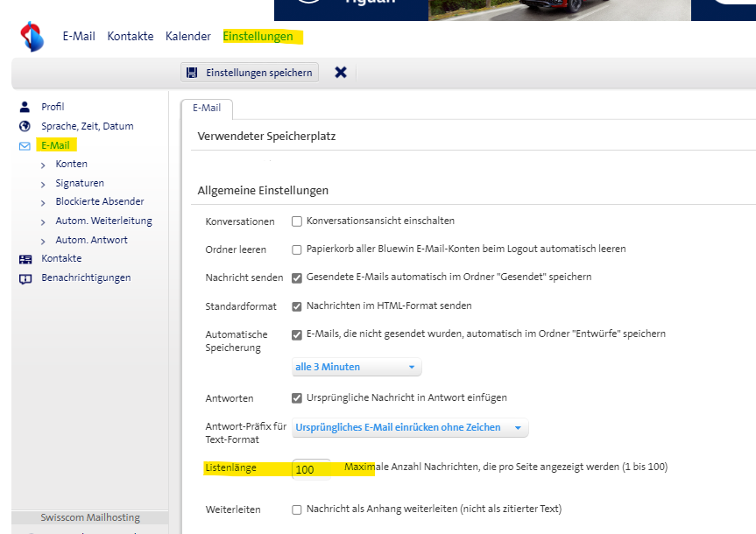Uncheck Nachrichten im HTML-Format senden
Viewport: 756px width, 534px height.
(x=297, y=306)
